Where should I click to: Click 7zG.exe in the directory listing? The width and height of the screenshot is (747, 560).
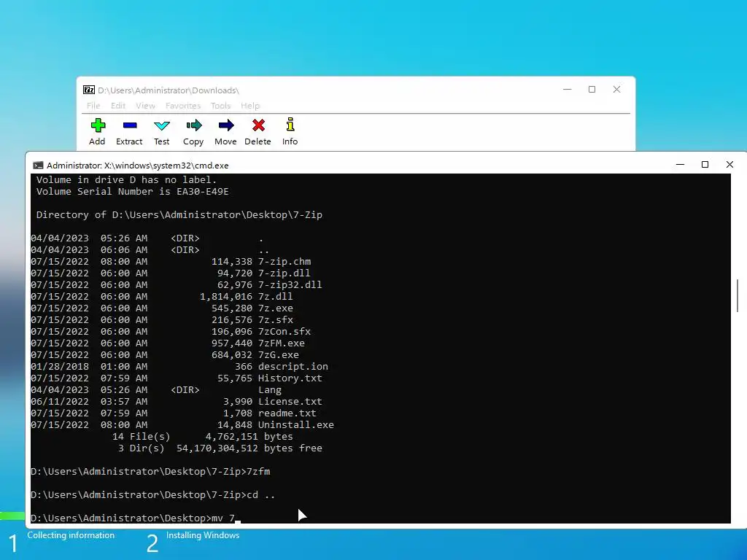[x=278, y=355]
